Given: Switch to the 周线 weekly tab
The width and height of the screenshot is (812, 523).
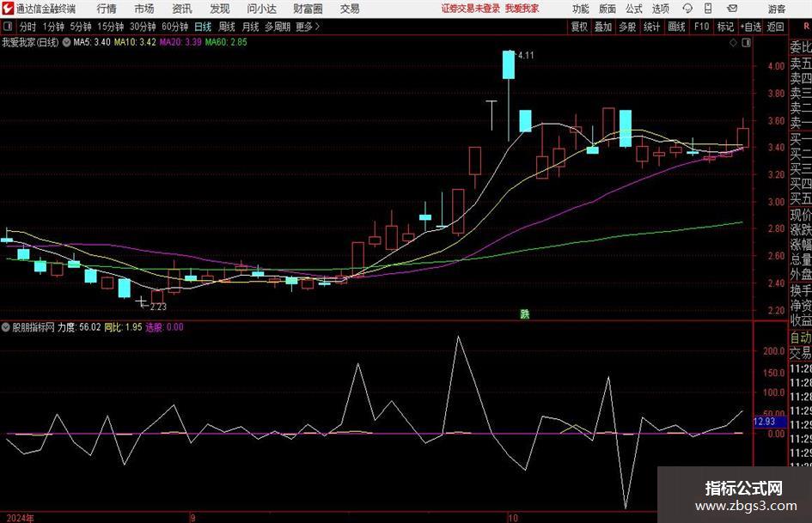Looking at the screenshot, I should (226, 27).
